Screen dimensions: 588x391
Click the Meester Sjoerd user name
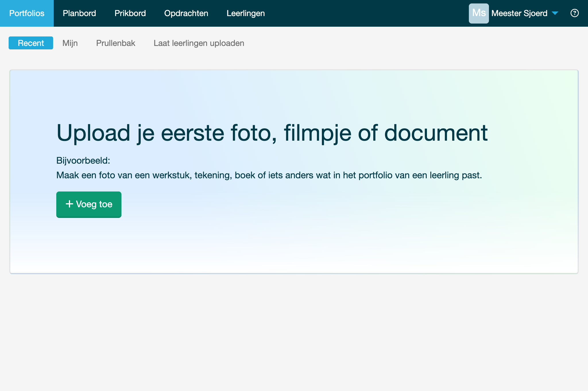pyautogui.click(x=519, y=13)
